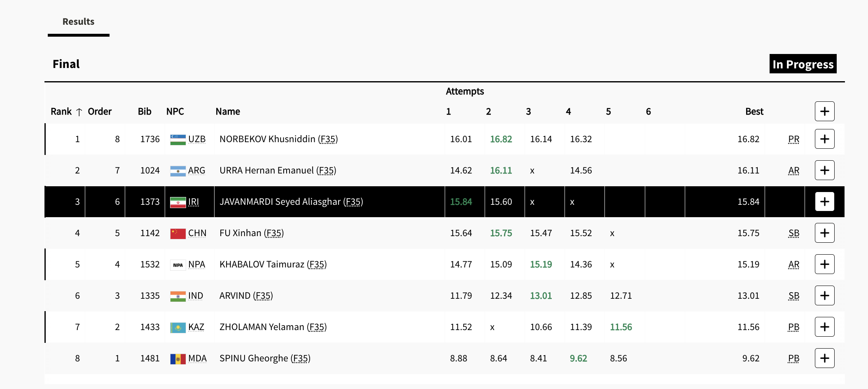The image size is (868, 389).
Task: Expand ARVIND row details
Action: pos(824,295)
